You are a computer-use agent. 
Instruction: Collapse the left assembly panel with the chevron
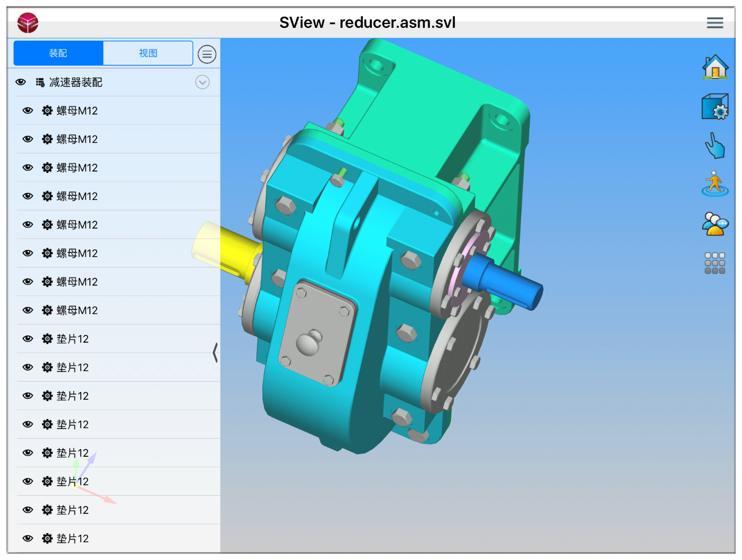pyautogui.click(x=215, y=353)
